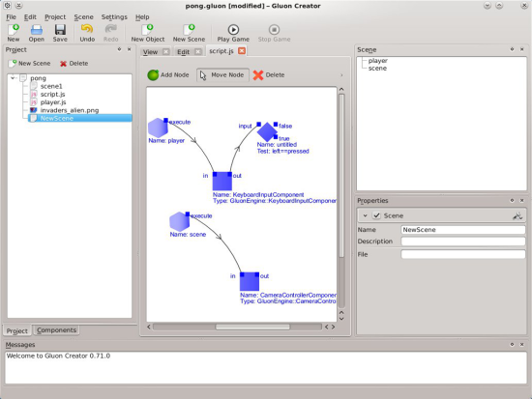Open the Project menu

55,17
